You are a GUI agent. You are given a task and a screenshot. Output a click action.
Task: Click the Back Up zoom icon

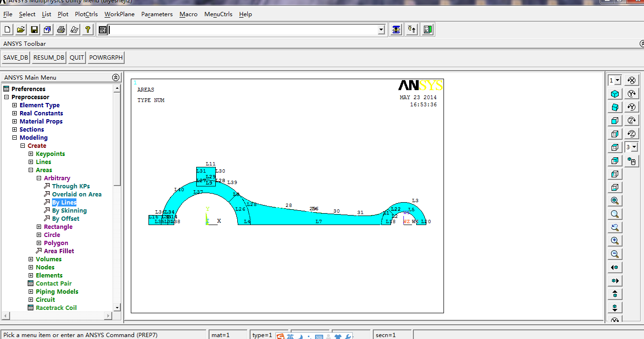pyautogui.click(x=615, y=227)
